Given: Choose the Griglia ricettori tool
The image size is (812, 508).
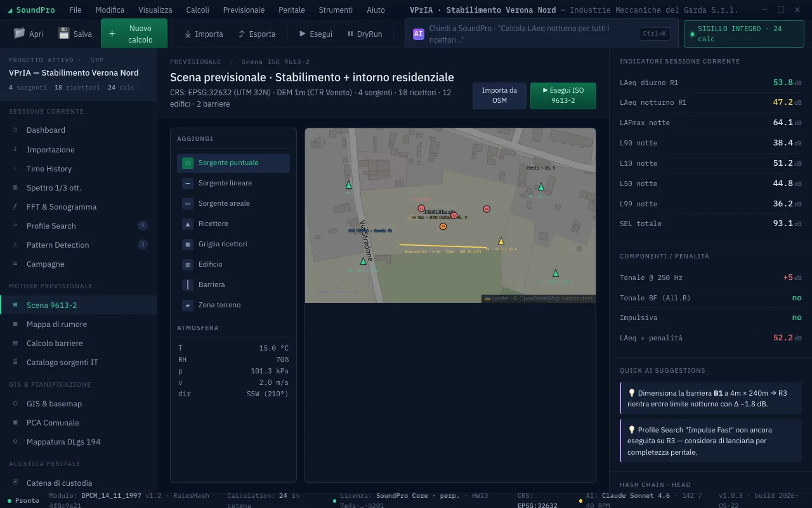Looking at the screenshot, I should coord(233,244).
